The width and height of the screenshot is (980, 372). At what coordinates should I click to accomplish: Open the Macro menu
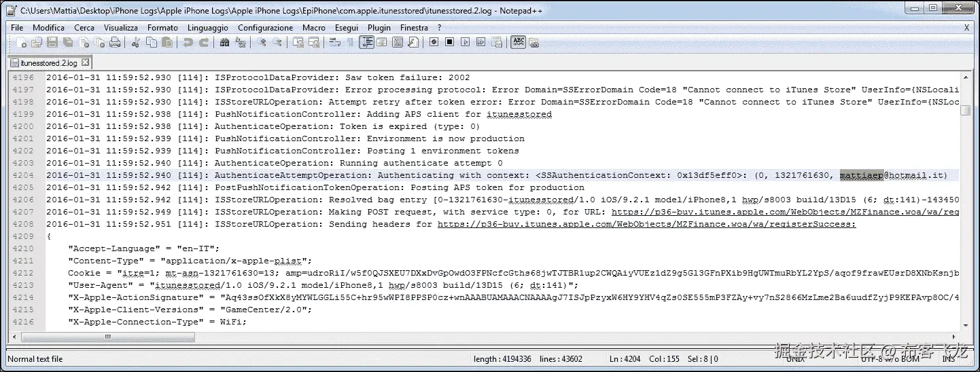coord(314,28)
